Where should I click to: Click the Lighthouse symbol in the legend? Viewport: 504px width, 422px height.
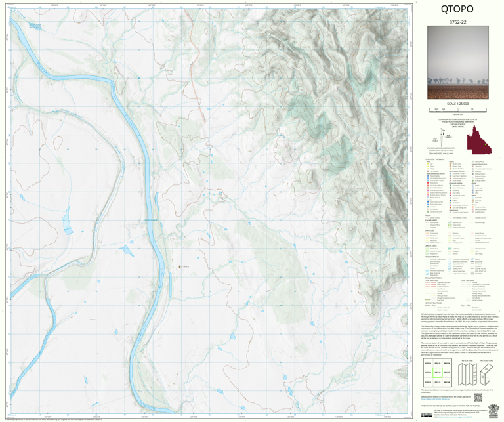coord(472,190)
